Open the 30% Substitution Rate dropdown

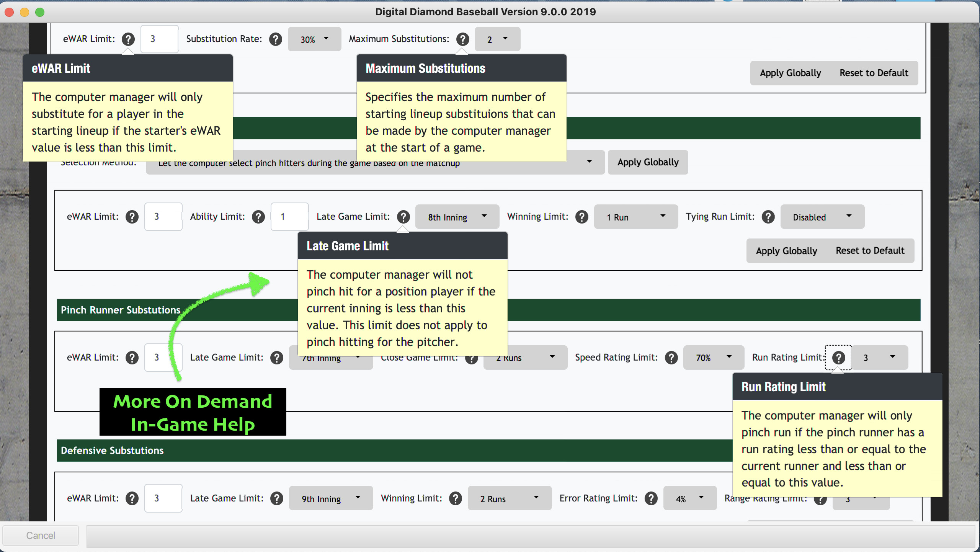314,39
